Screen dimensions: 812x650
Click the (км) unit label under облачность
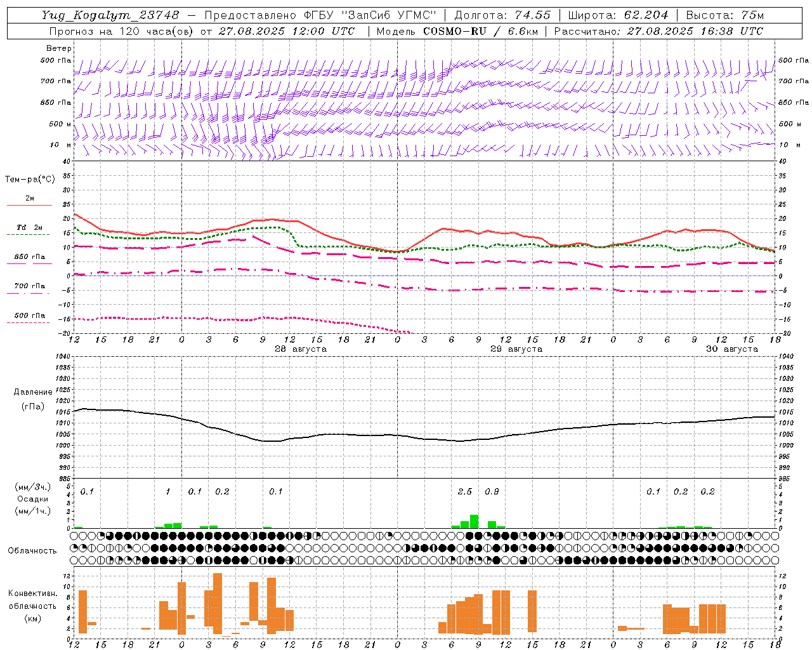pyautogui.click(x=32, y=618)
